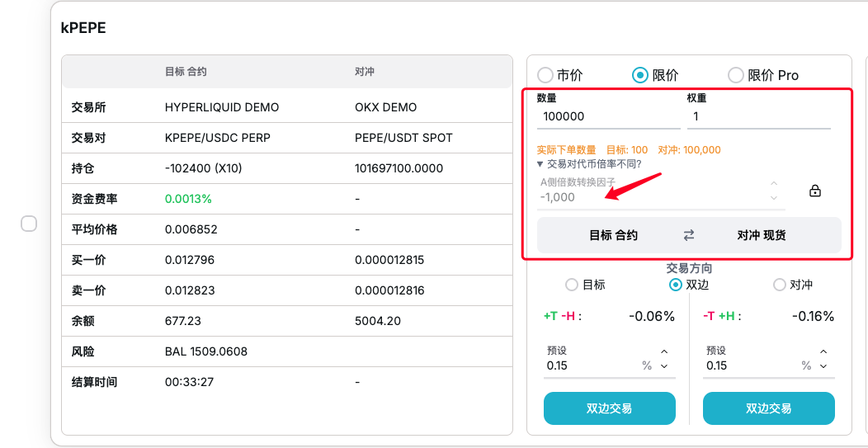The width and height of the screenshot is (868, 448).
Task: Click the 双边交易 button under -T +H
Action: (x=768, y=408)
